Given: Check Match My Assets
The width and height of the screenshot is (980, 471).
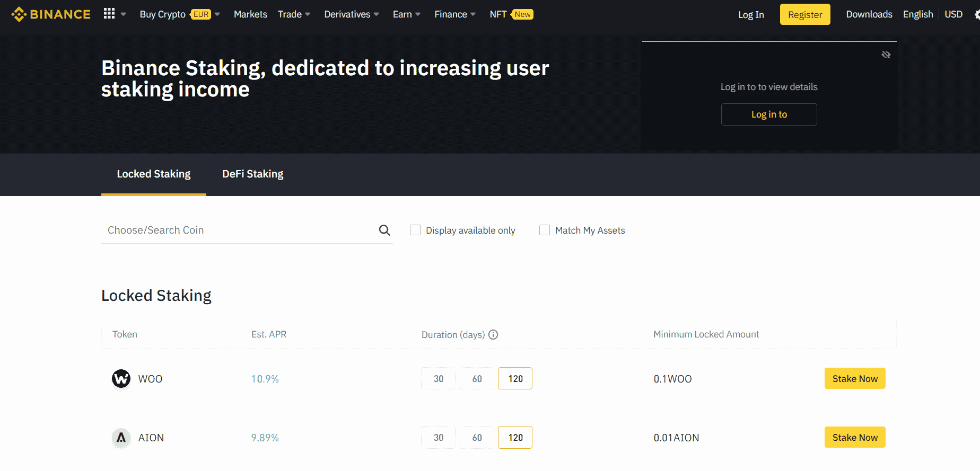Looking at the screenshot, I should point(545,230).
